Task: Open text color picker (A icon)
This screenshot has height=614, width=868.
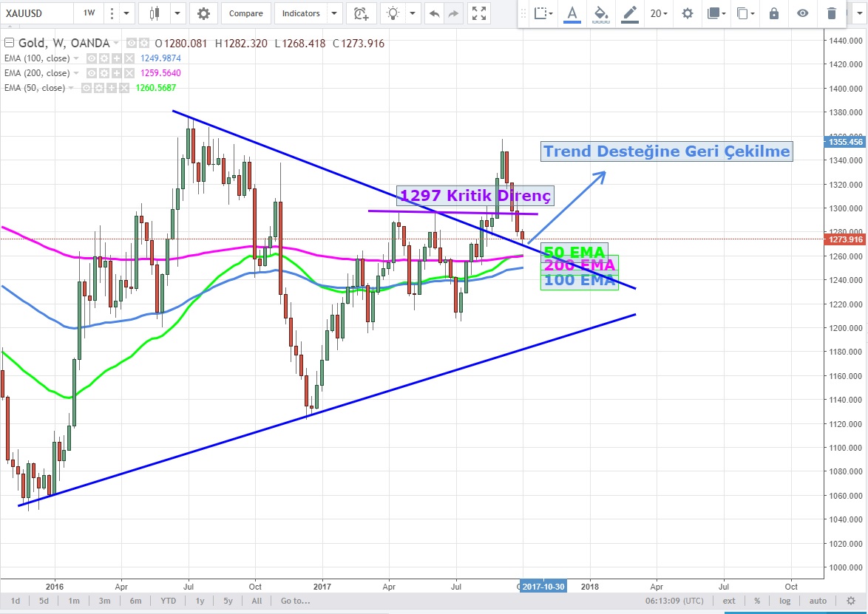Action: pos(572,13)
